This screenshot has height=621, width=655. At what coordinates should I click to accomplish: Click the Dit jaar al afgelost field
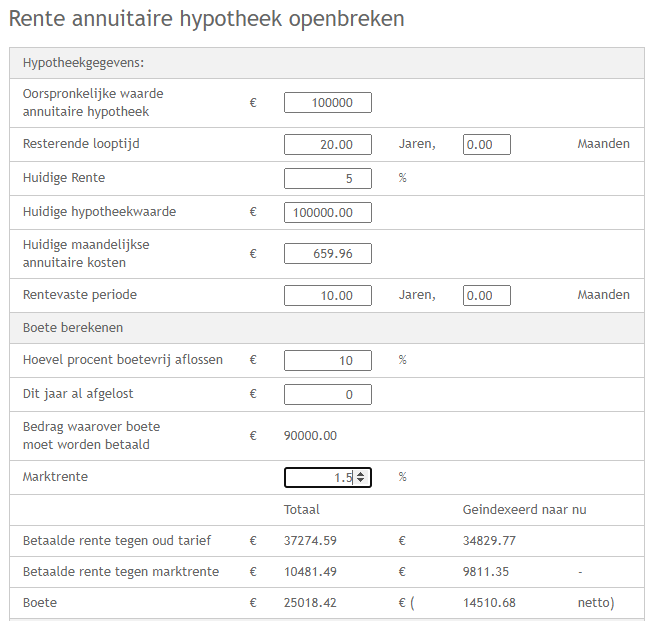(328, 395)
